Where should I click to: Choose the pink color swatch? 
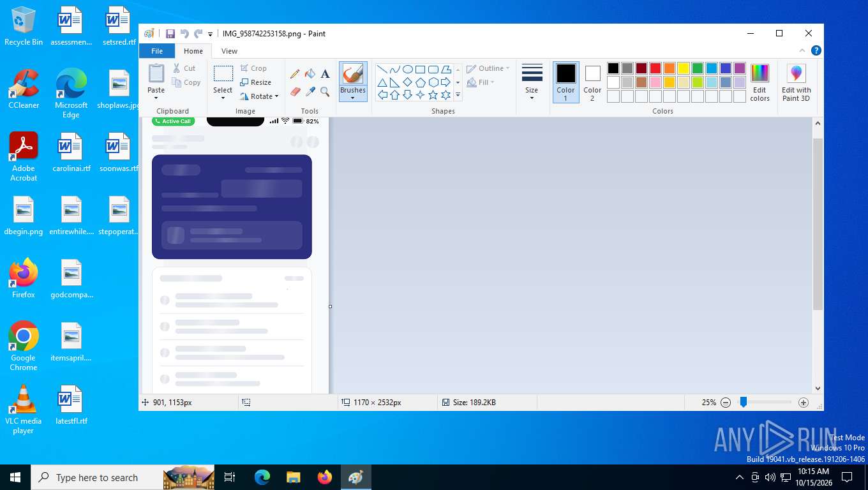tap(655, 82)
